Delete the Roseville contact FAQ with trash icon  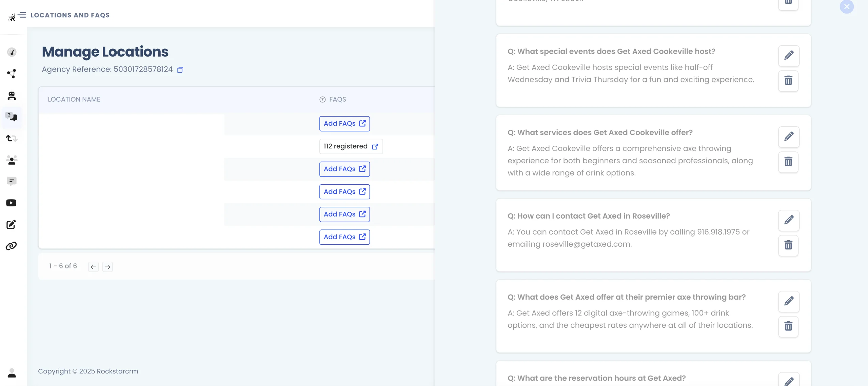(x=789, y=245)
